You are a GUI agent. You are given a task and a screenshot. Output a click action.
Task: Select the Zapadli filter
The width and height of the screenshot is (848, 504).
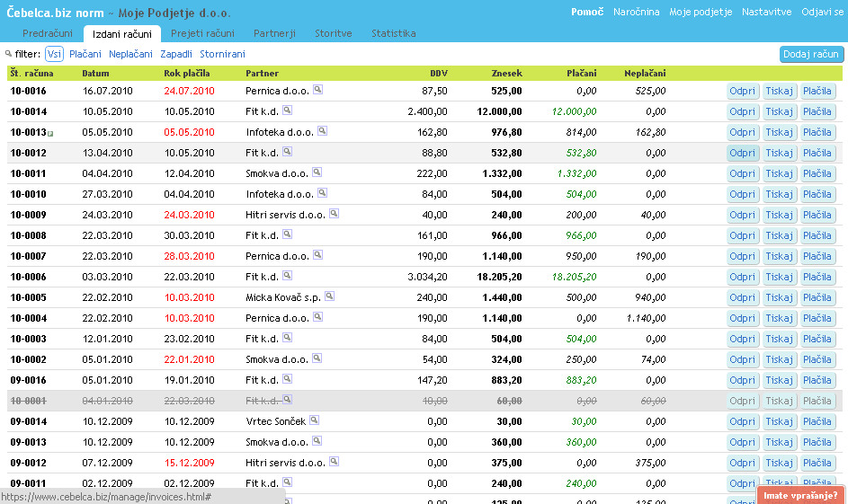coord(176,54)
